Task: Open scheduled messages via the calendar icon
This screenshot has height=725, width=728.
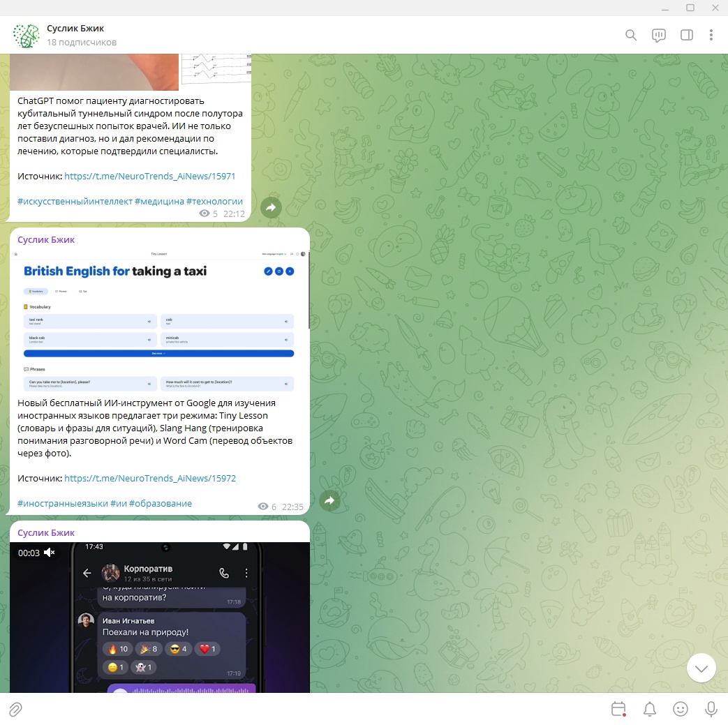Action: coord(617,709)
